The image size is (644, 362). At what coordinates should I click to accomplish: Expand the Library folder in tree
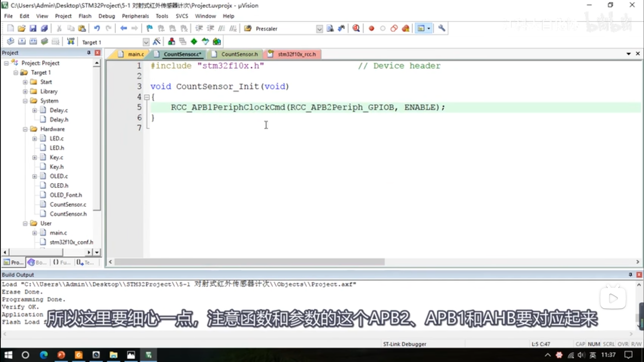click(x=25, y=92)
